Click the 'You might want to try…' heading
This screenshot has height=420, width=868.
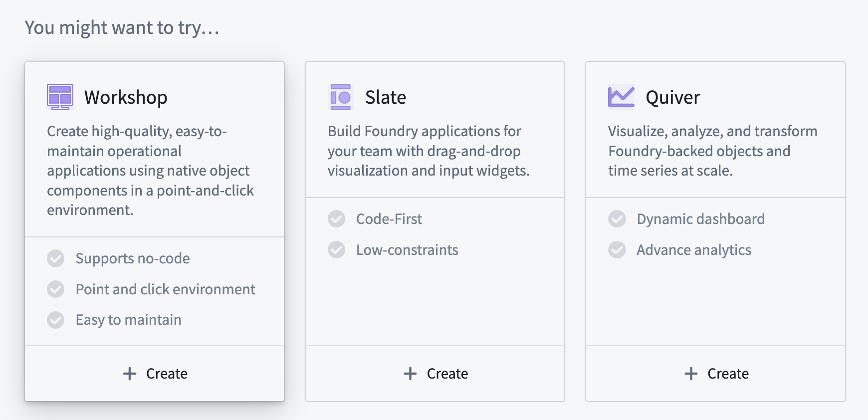122,27
